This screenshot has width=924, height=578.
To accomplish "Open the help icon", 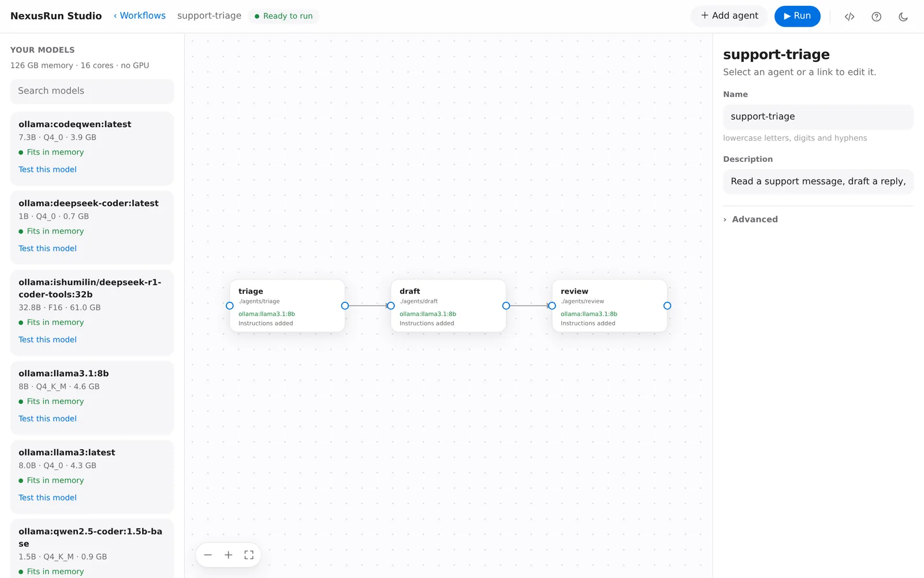I will pyautogui.click(x=876, y=16).
